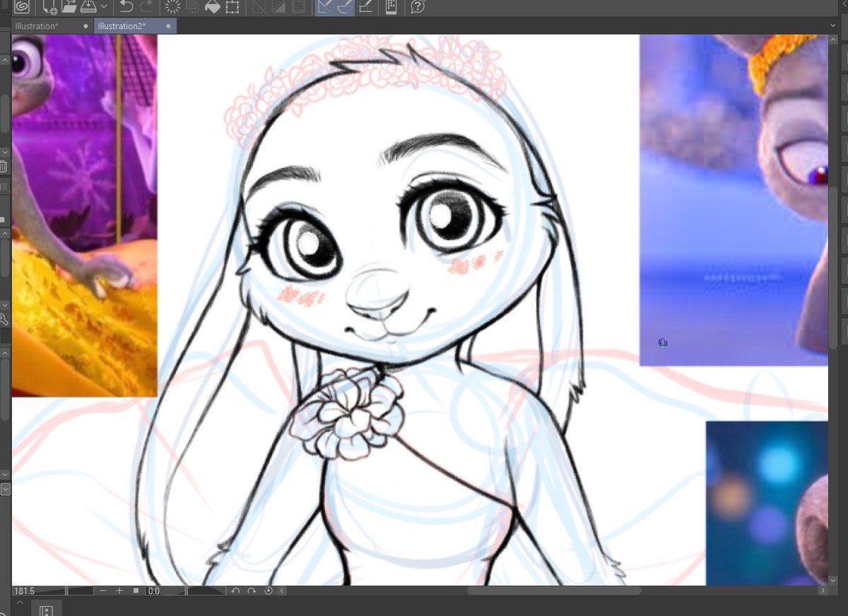Switch to the Illustration* tab

(37, 26)
